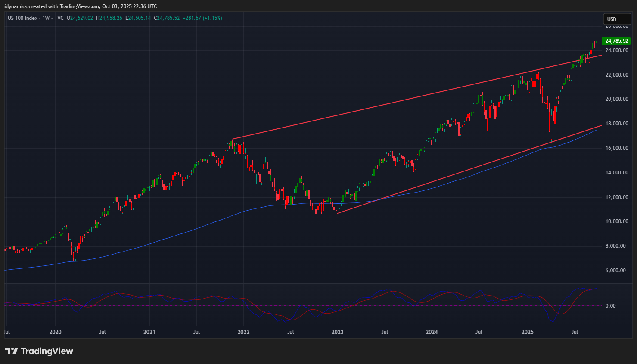
Task: Click the 6,000.00 price axis label
Action: pos(615,271)
